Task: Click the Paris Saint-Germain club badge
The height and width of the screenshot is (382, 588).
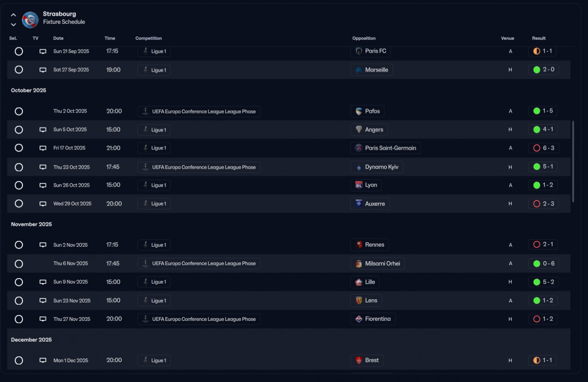Action: click(x=359, y=148)
